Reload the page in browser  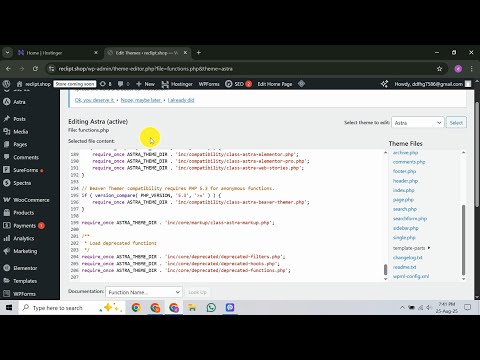[35, 69]
